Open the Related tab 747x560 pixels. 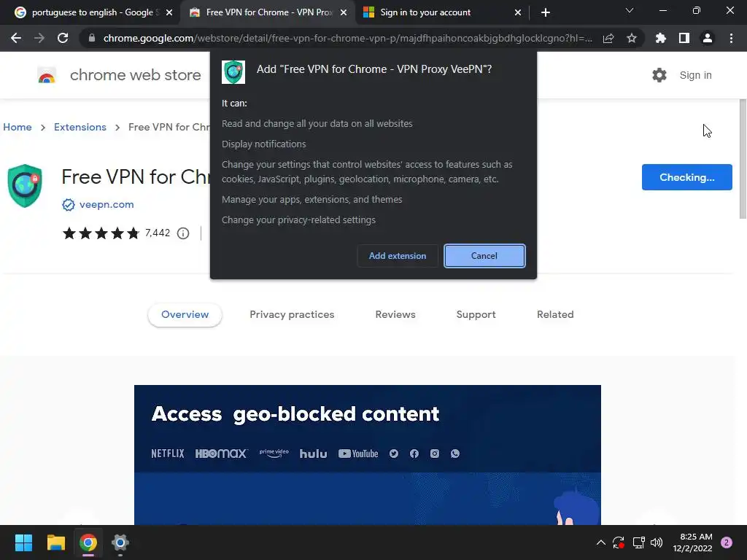(555, 315)
